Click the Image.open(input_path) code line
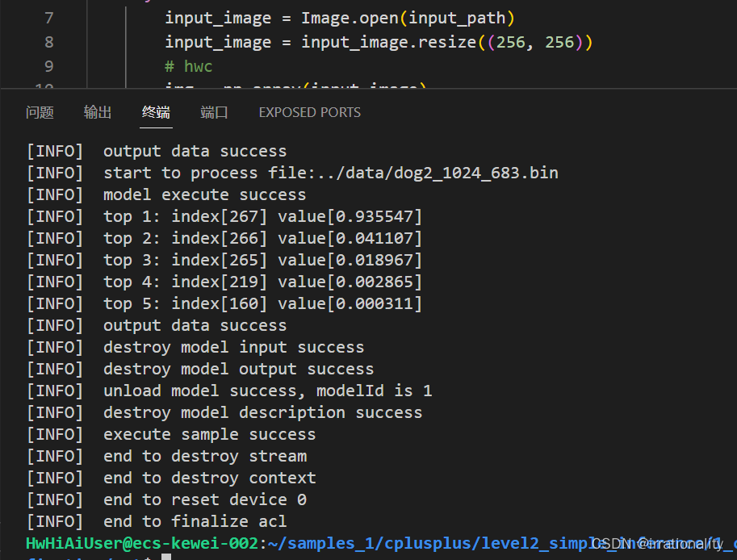737x560 pixels. 340,18
